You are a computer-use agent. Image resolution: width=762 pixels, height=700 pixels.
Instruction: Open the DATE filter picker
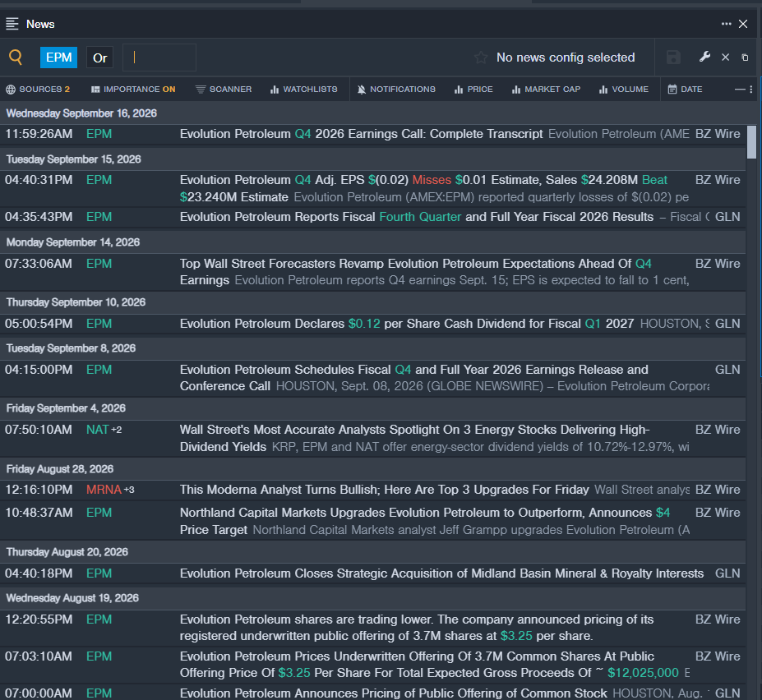click(x=686, y=90)
